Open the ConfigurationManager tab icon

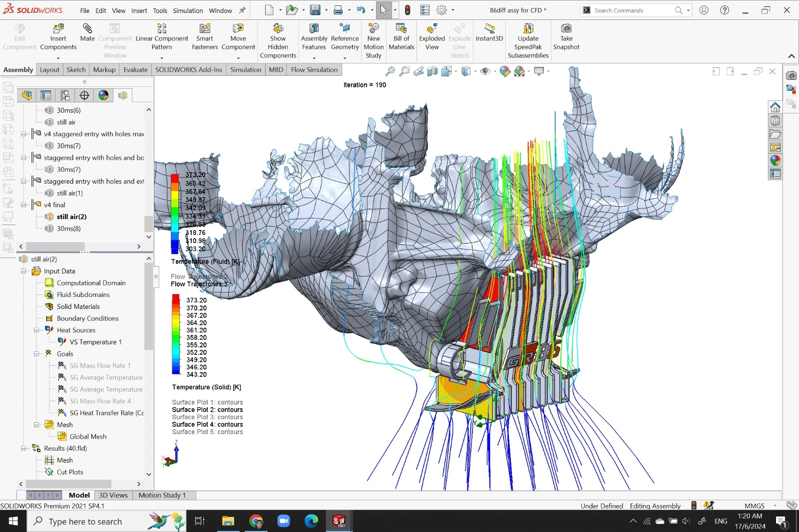point(65,95)
